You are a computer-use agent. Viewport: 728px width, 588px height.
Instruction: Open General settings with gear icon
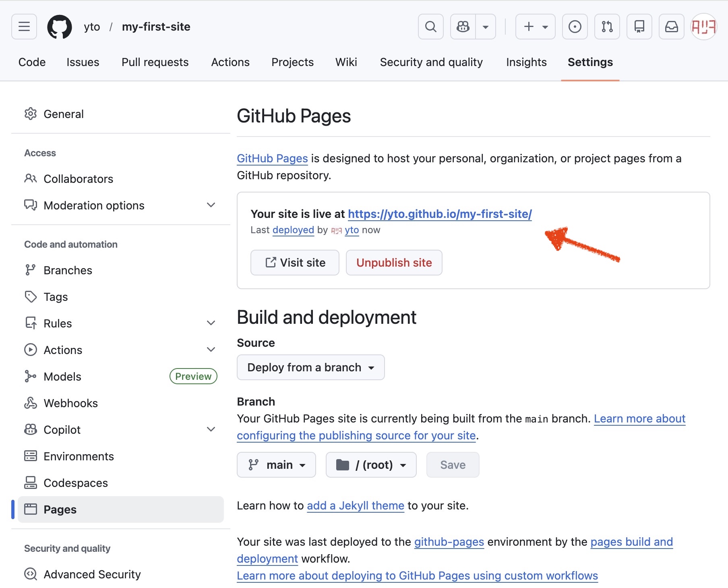coord(31,114)
